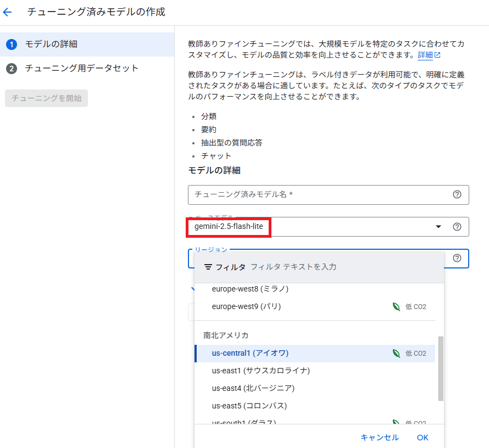
Task: Click help icon beside tuned model name field
Action: (x=457, y=194)
